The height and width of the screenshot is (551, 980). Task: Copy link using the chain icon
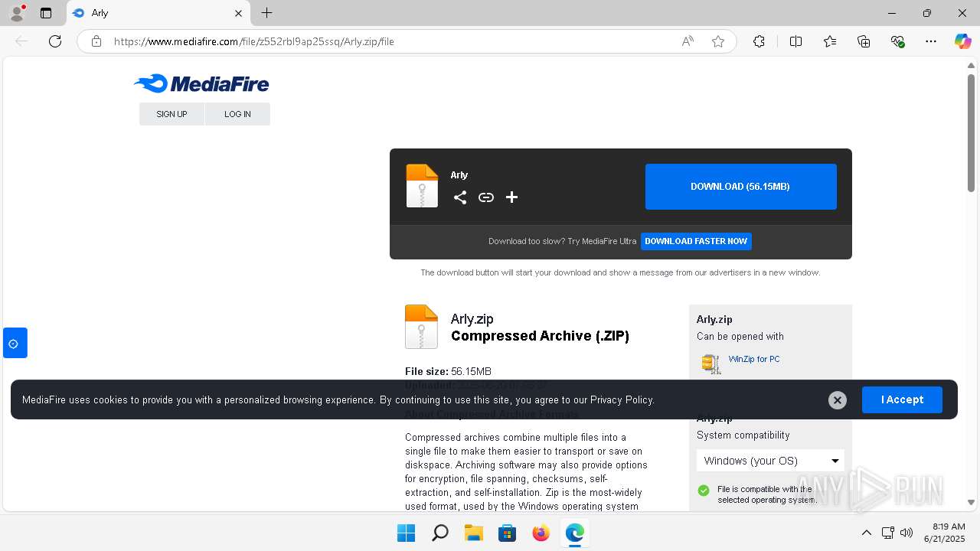click(x=486, y=197)
